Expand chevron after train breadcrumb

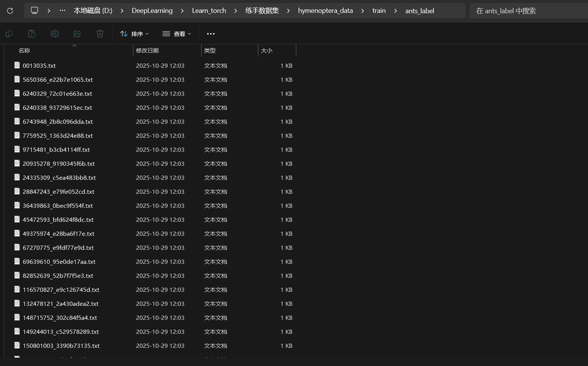pyautogui.click(x=395, y=11)
